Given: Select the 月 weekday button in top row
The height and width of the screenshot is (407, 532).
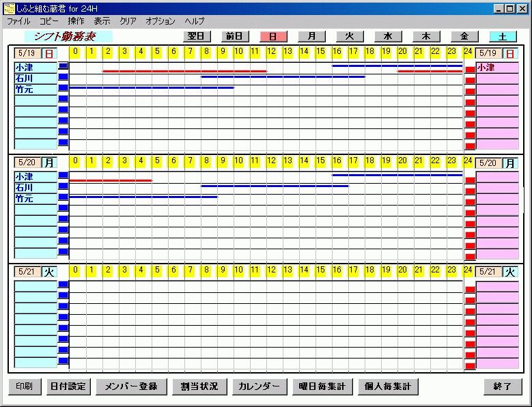Looking at the screenshot, I should click(312, 36).
